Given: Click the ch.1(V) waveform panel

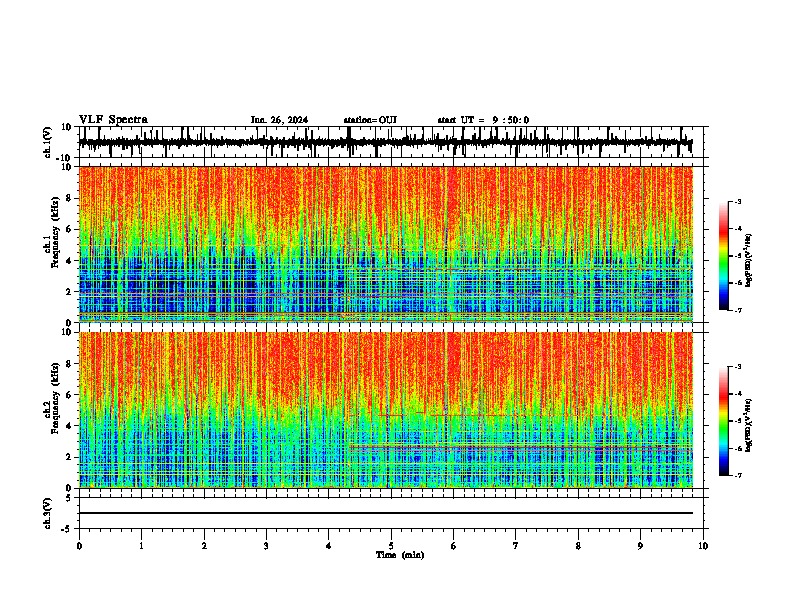Looking at the screenshot, I should 391,142.
